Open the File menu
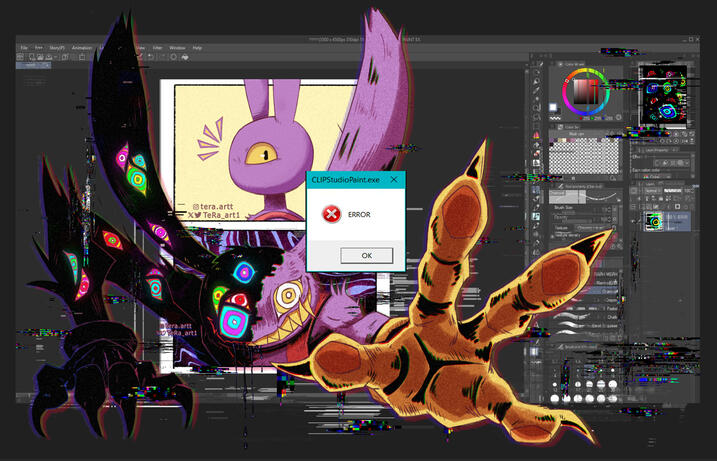 [24, 48]
